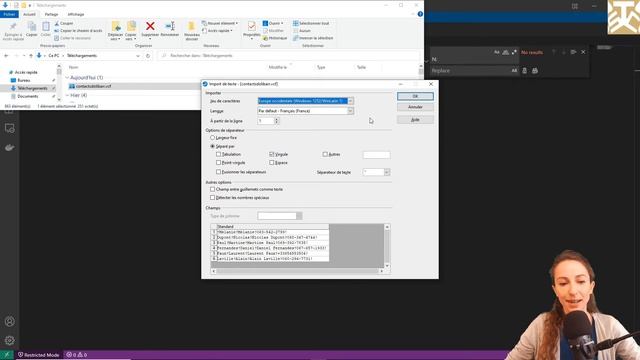Check the Autres separator checkbox
The height and width of the screenshot is (360, 640).
coord(325,154)
